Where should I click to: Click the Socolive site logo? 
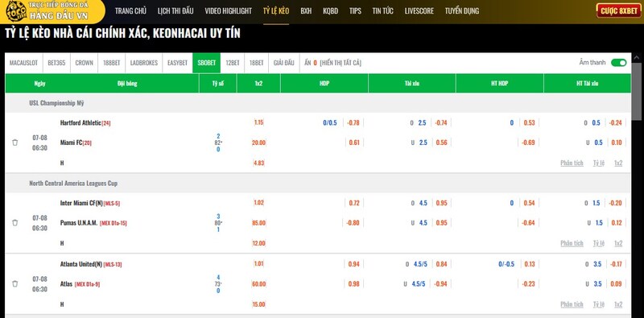(x=52, y=11)
